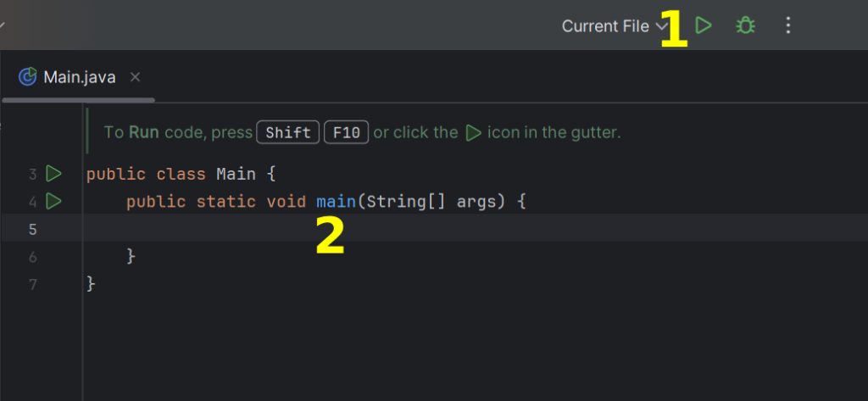Click the play icon inside the Run hint

click(474, 132)
